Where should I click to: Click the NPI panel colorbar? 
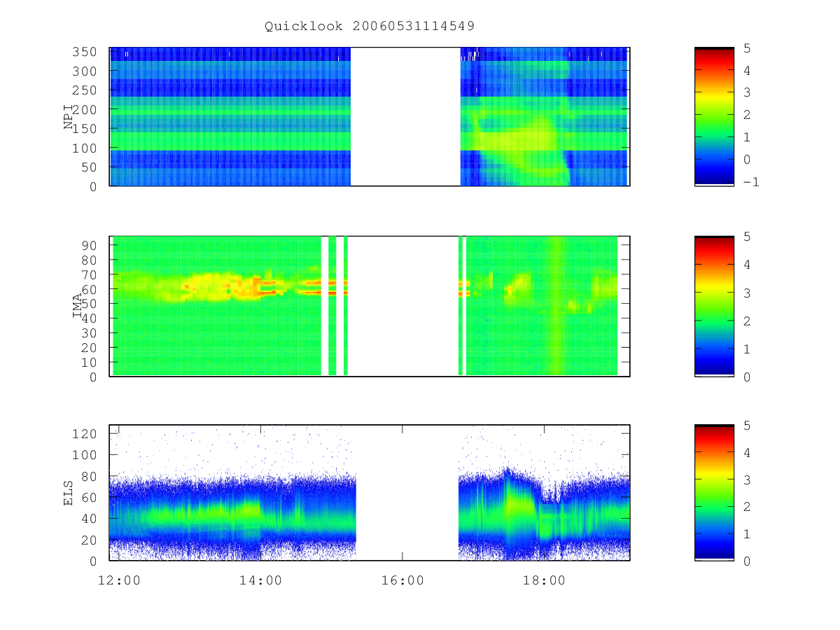(714, 117)
